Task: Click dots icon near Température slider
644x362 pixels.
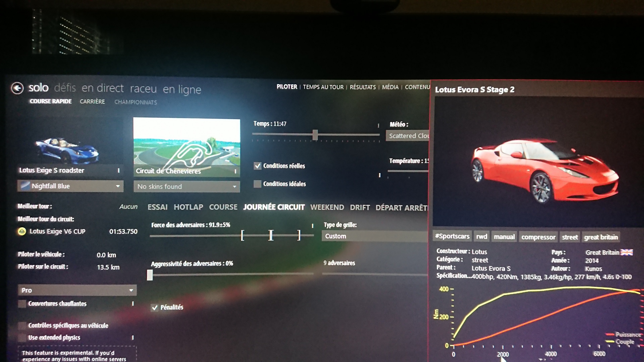Action: [380, 175]
